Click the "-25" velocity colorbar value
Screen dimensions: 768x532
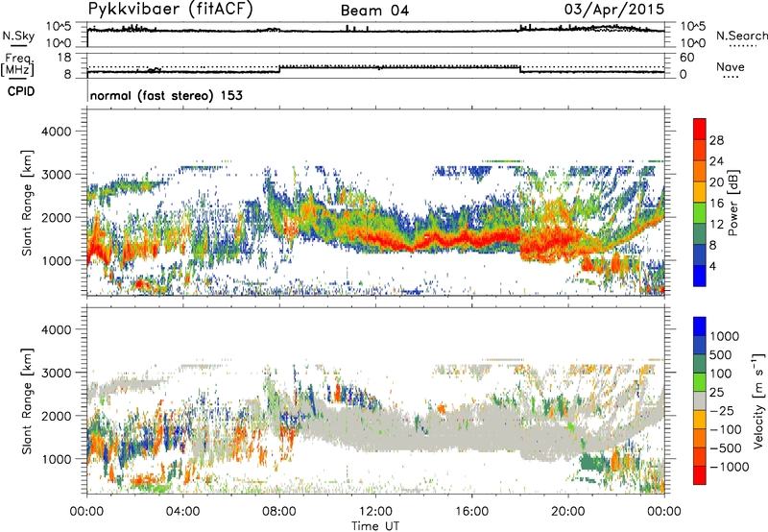point(721,411)
